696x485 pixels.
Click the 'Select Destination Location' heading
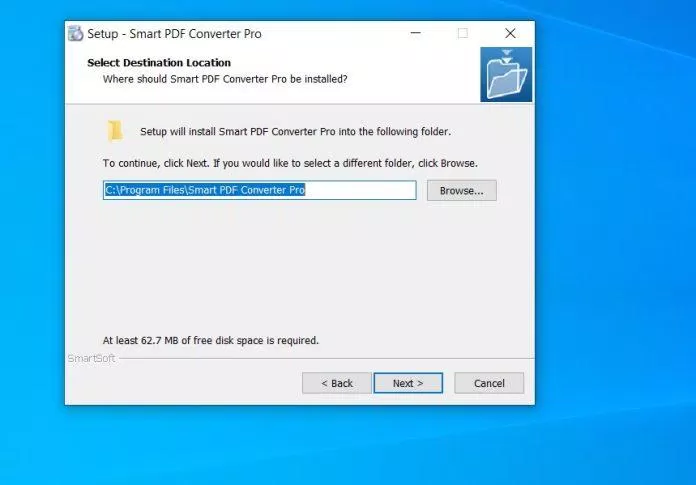pyautogui.click(x=159, y=63)
